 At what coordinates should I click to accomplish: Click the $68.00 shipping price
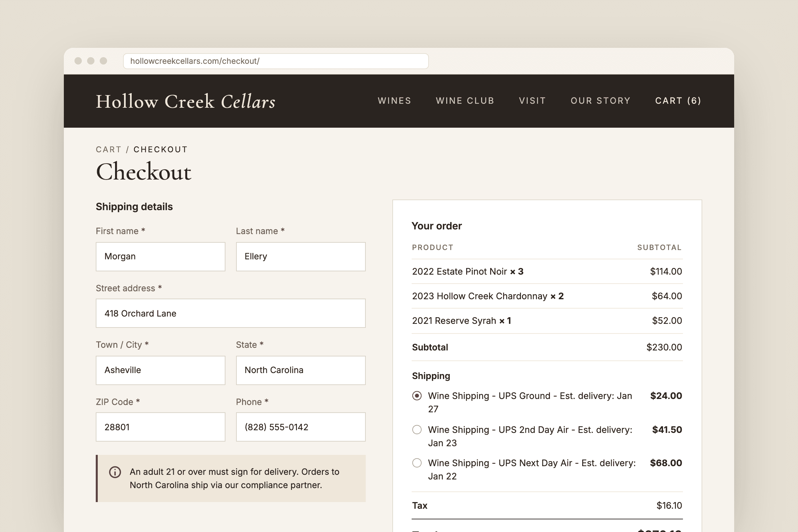666,463
